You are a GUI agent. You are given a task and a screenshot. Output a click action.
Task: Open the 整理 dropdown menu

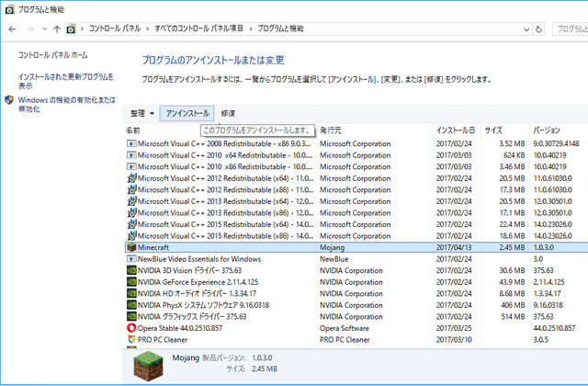141,113
